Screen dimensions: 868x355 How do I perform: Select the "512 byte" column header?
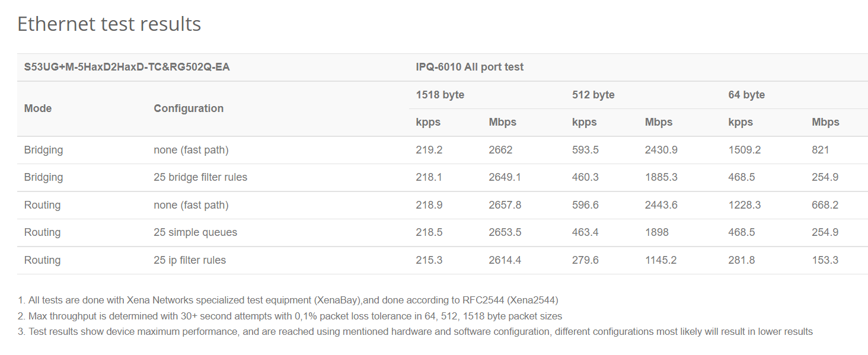(593, 95)
